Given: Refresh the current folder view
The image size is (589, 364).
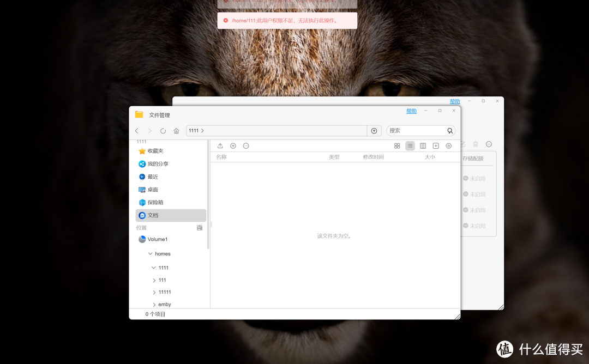Looking at the screenshot, I should pos(163,131).
